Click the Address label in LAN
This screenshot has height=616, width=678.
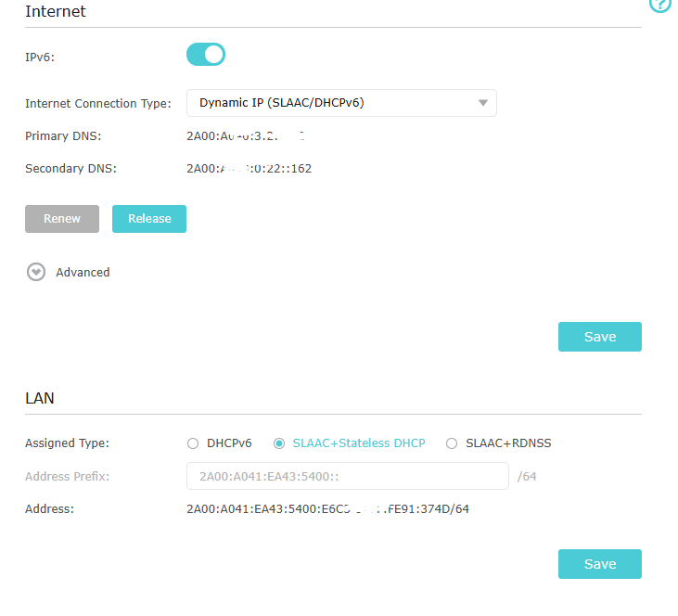(x=49, y=508)
